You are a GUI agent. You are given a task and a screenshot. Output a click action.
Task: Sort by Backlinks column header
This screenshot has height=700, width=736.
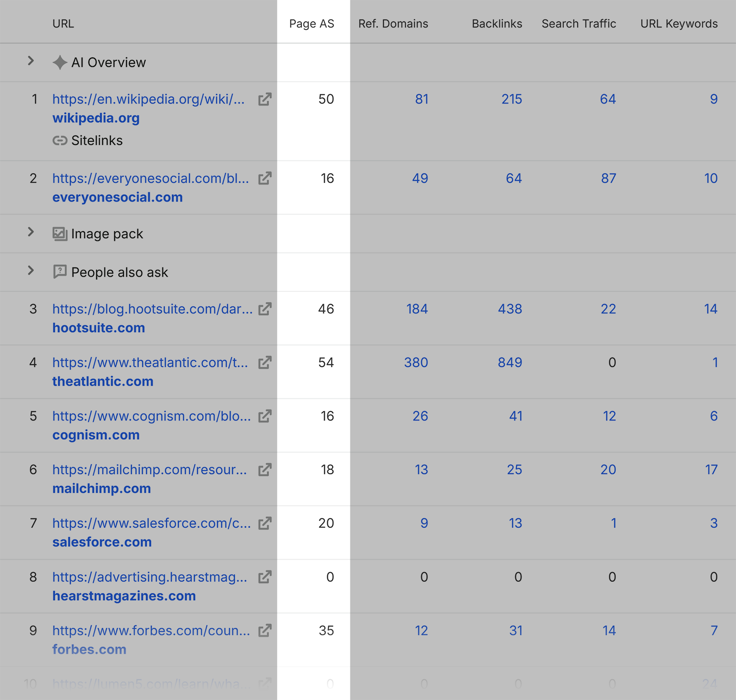(x=497, y=24)
